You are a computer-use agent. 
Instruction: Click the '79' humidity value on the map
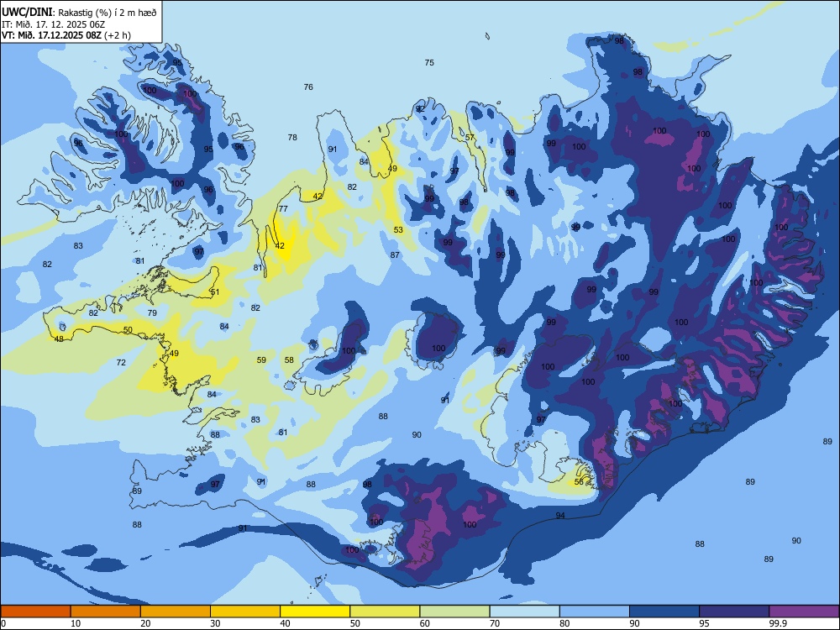(x=152, y=312)
